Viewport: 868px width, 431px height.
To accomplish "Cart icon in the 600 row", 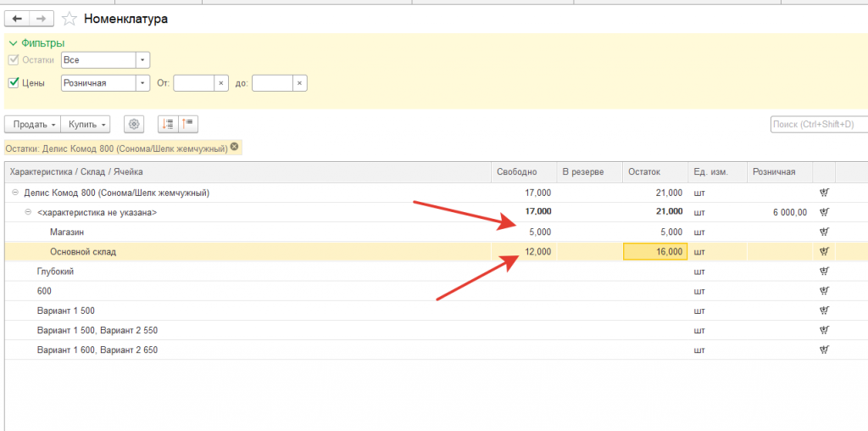I will pyautogui.click(x=824, y=291).
